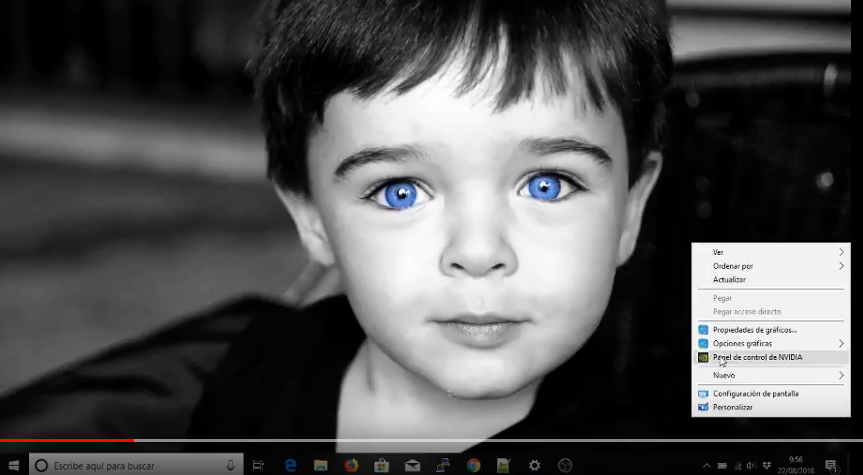Image resolution: width=863 pixels, height=475 pixels.
Task: Select Panel de control de NVIDIA
Action: coord(757,357)
